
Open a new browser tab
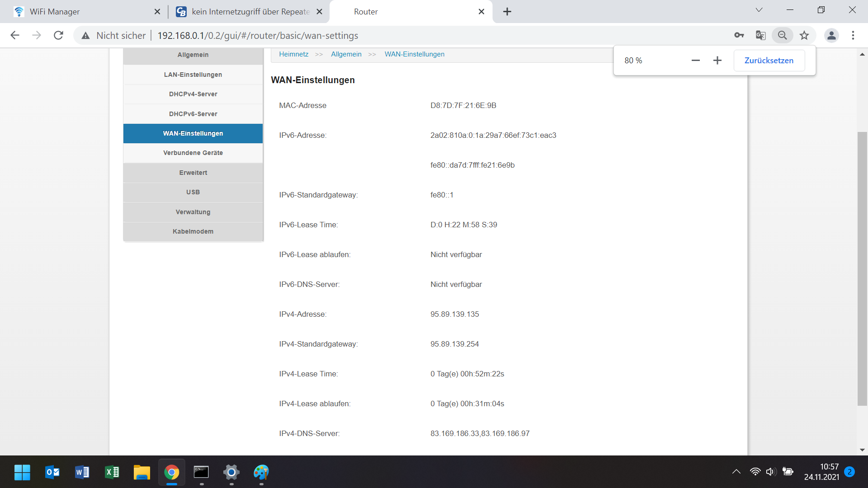[x=507, y=12]
